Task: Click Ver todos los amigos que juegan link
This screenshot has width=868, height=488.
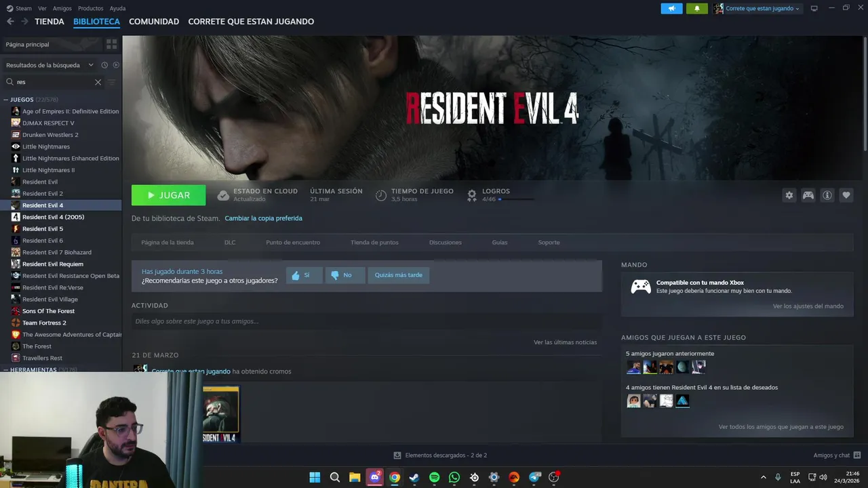Action: 781,427
